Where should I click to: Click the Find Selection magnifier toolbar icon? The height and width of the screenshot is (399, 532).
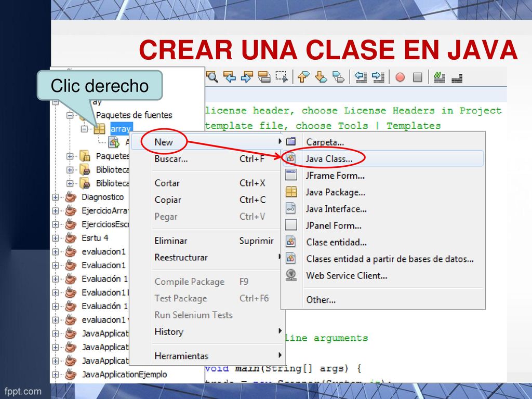[212, 77]
